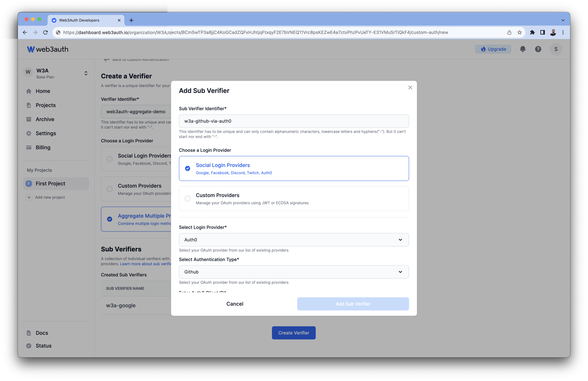
Task: Close the Add Sub Verifier dialog
Action: coord(410,88)
